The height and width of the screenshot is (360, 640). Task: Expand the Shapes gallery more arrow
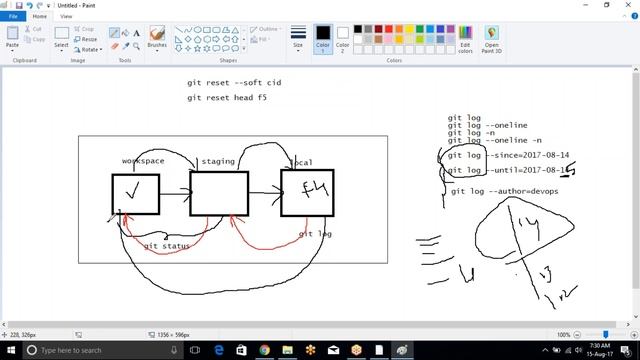(244, 49)
